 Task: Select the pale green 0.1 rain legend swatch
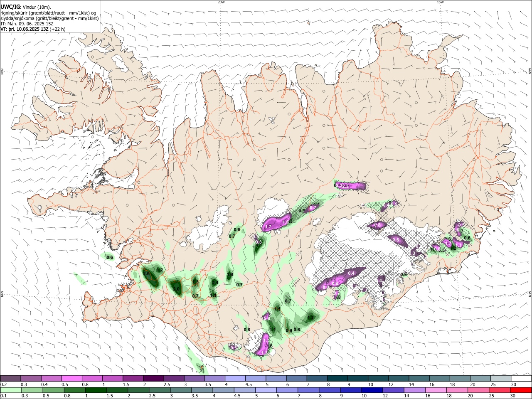click(11, 390)
